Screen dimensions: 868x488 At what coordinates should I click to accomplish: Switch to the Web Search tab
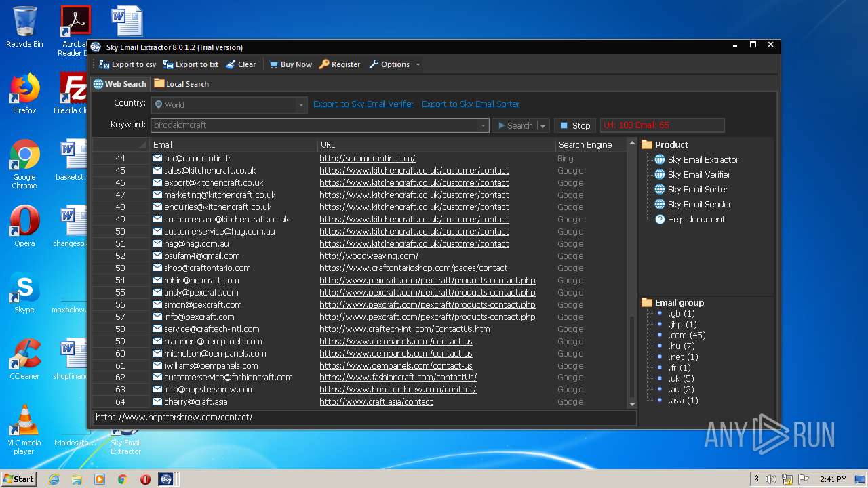[x=120, y=84]
